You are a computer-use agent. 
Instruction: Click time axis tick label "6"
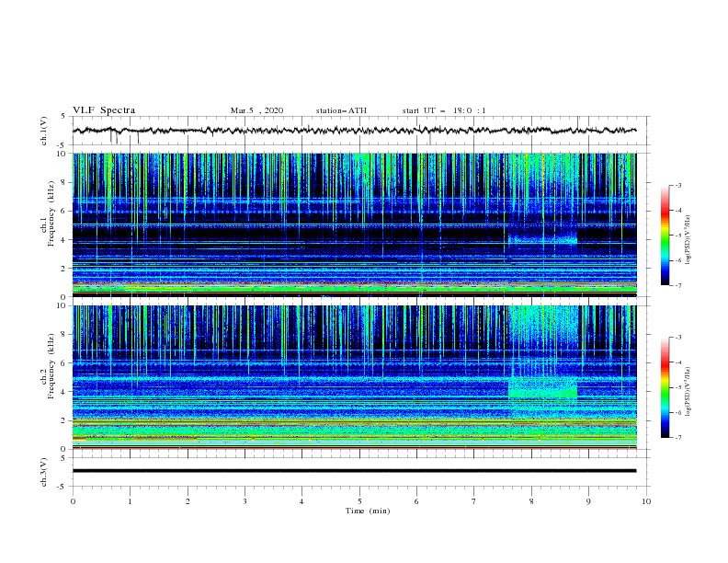tap(416, 501)
